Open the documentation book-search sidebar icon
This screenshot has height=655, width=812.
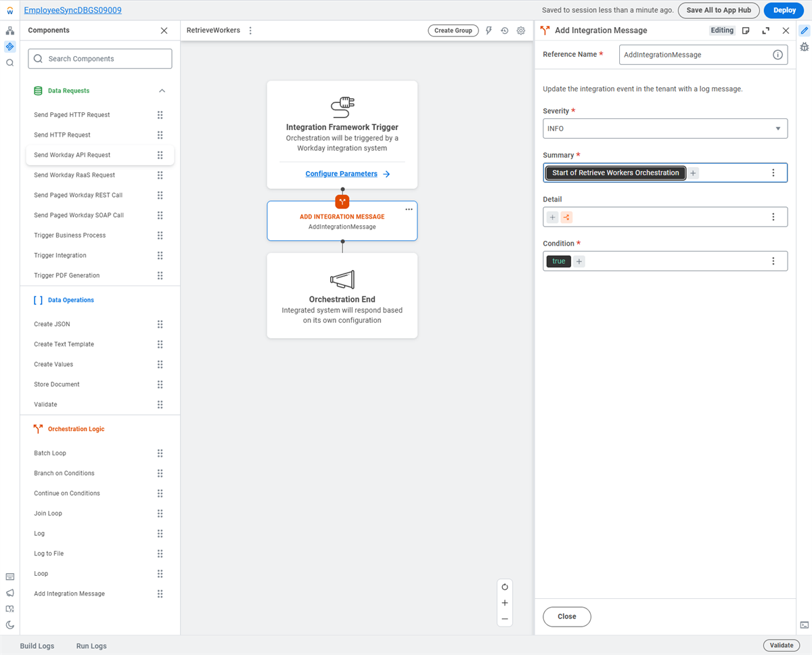[9, 609]
